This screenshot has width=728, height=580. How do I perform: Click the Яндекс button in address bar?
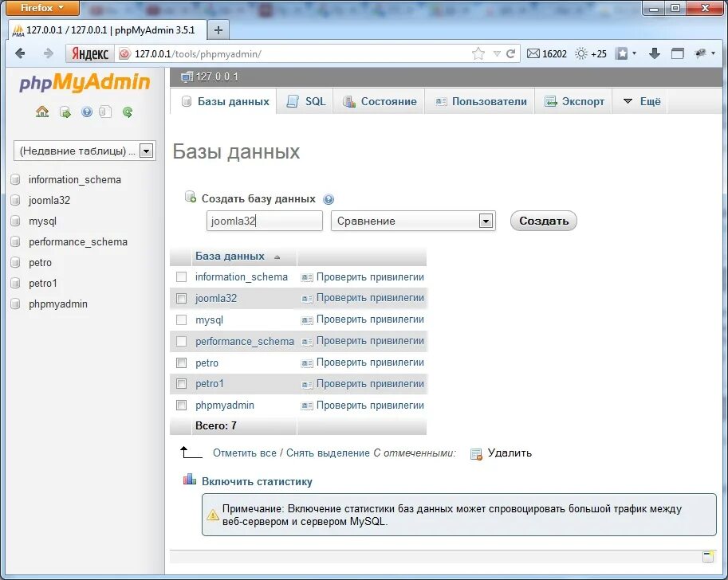coord(89,54)
